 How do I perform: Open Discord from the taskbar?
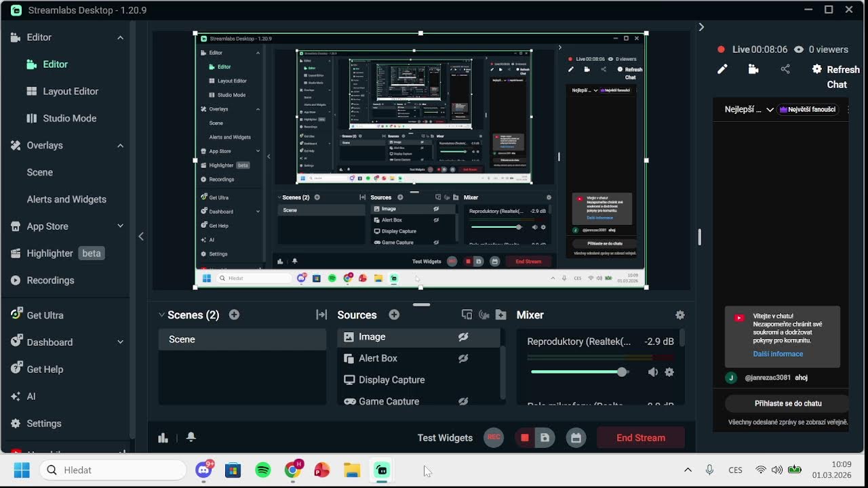point(203,469)
